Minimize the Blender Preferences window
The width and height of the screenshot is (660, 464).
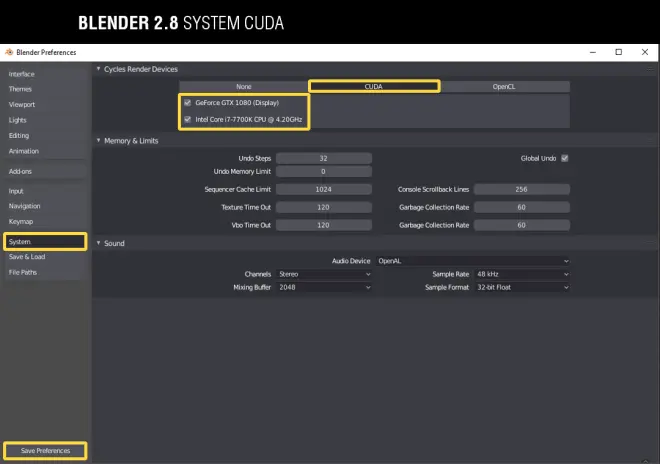point(593,52)
